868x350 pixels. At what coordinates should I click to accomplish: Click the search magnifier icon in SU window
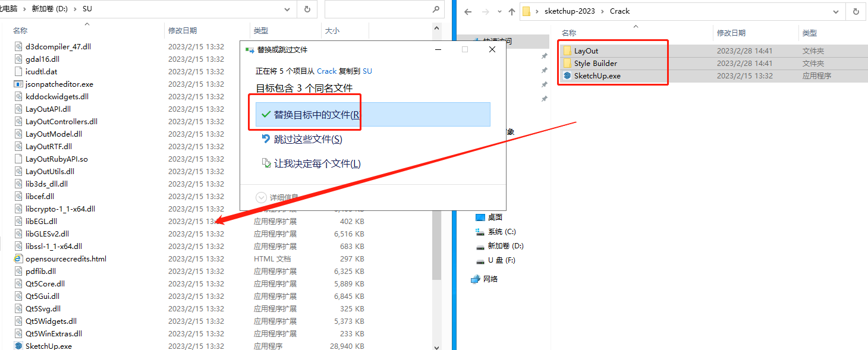point(436,10)
